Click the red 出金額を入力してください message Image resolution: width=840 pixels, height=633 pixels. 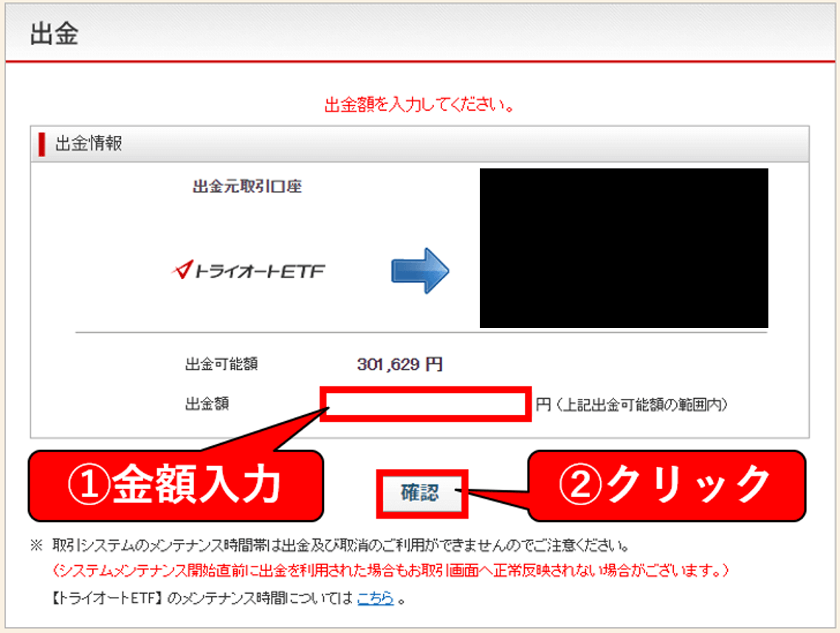click(419, 105)
